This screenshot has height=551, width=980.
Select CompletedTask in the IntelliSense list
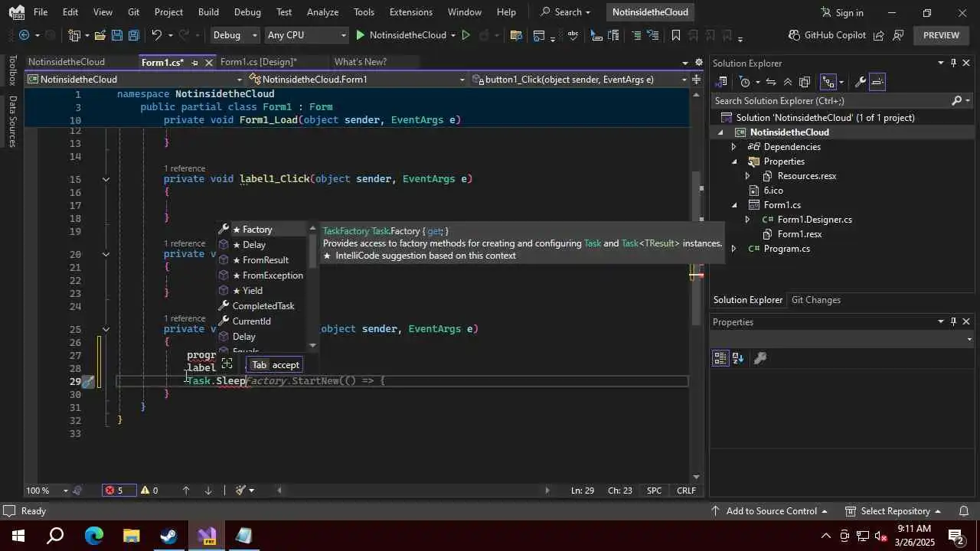pyautogui.click(x=263, y=306)
